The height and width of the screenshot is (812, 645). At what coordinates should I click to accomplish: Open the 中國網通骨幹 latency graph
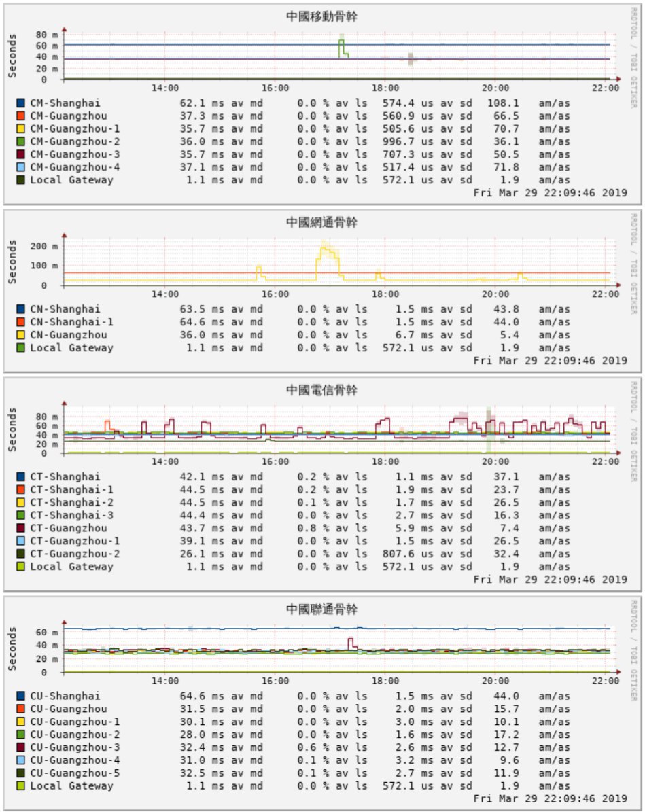click(322, 291)
